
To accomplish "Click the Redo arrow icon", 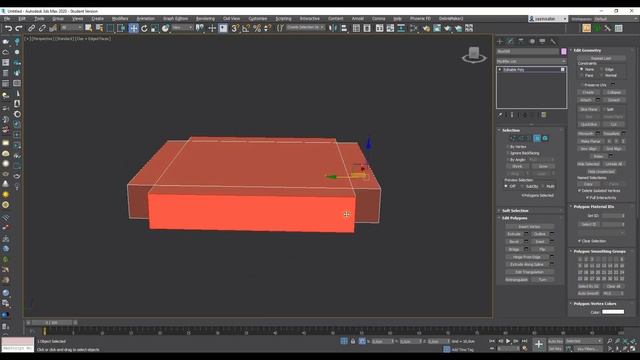I will pyautogui.click(x=19, y=28).
